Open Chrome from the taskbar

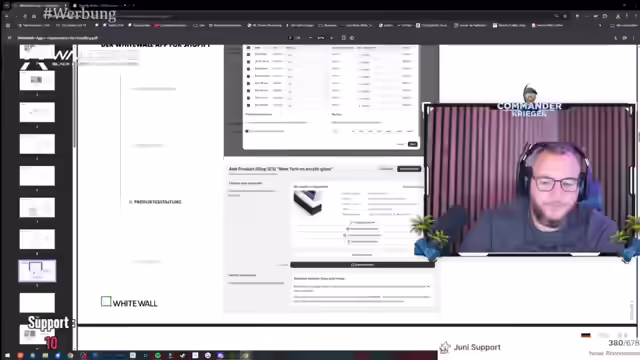tap(70, 356)
